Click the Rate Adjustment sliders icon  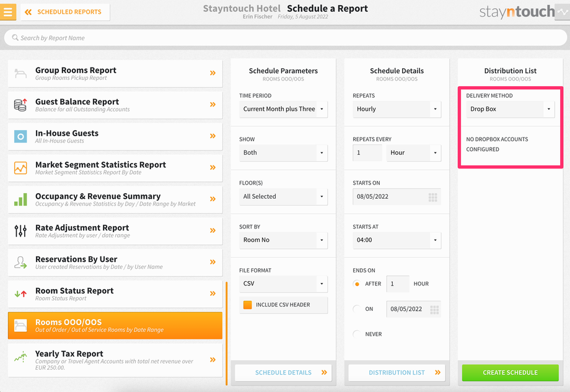(x=20, y=231)
